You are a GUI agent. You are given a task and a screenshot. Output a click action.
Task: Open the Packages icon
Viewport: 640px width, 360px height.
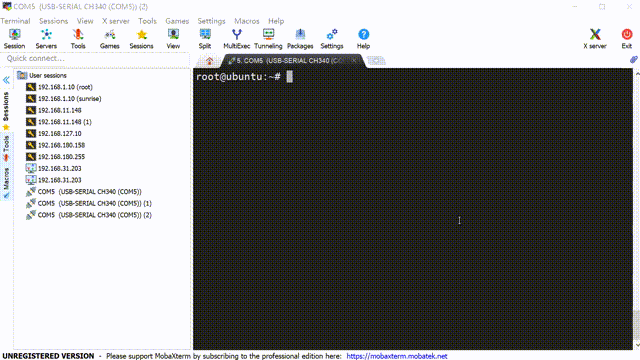(300, 39)
